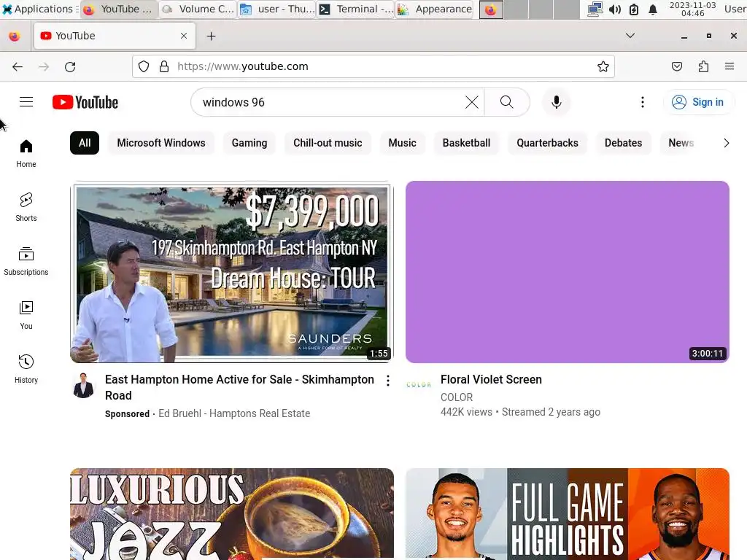Open the volume speaker tray icon
The image size is (747, 560).
pyautogui.click(x=614, y=9)
